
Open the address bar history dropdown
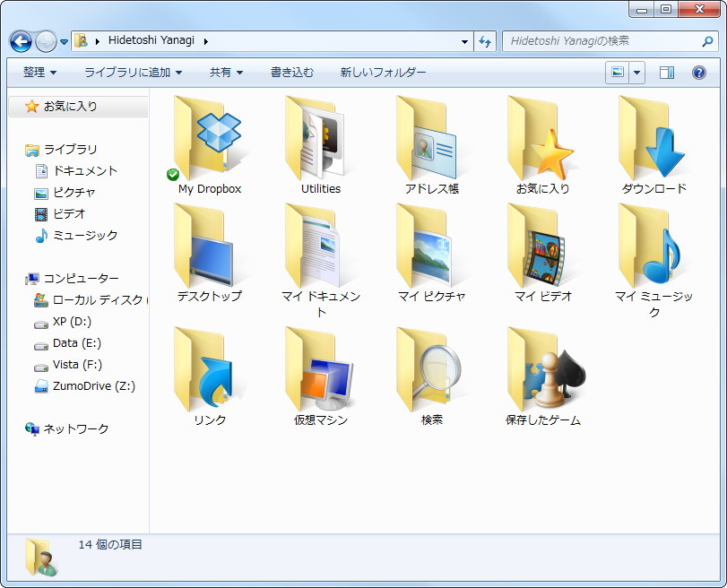(463, 40)
